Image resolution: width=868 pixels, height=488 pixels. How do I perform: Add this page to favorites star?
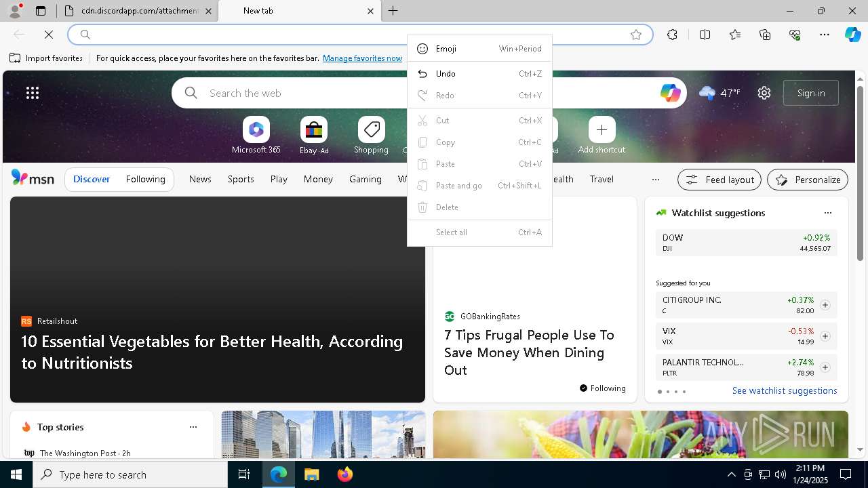[636, 35]
